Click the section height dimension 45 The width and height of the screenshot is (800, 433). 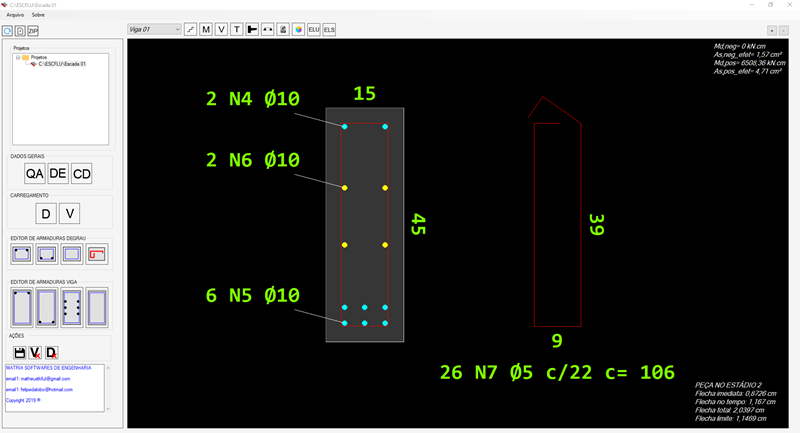418,224
